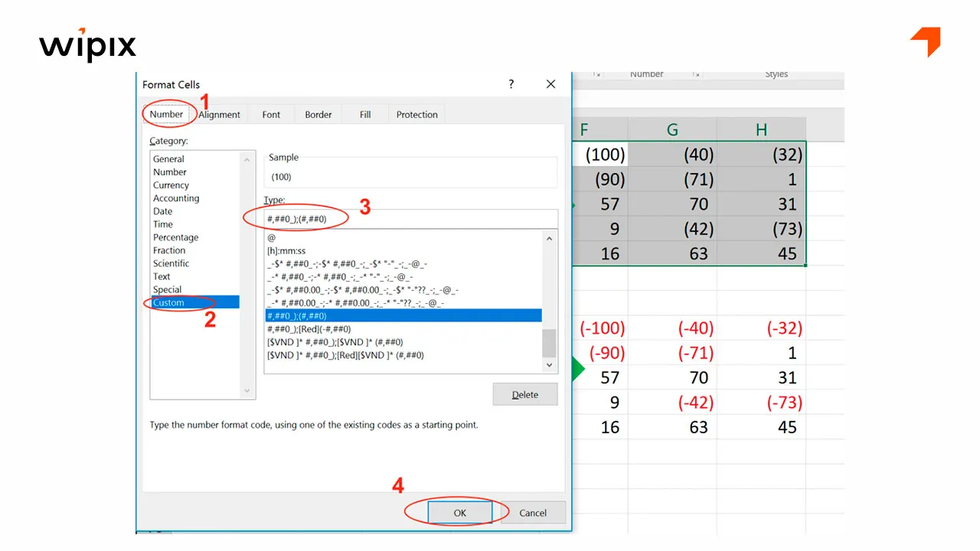Screen dimensions: 980x551
Task: Select the #,##0_);[Red](-#,##0) format code
Action: pos(309,328)
